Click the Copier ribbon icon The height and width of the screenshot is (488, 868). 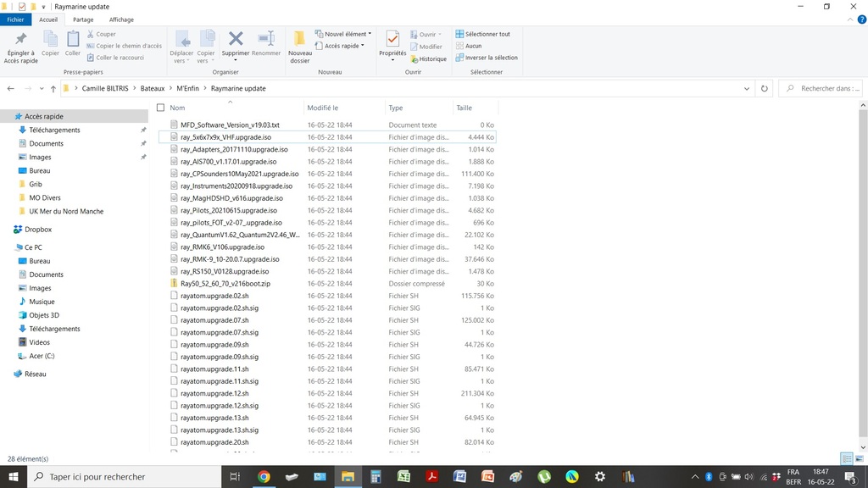point(50,44)
